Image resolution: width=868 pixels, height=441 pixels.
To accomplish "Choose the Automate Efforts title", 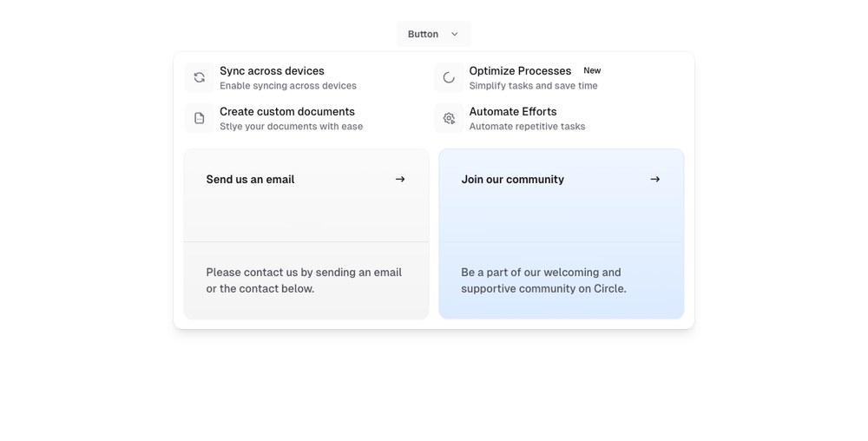I will (513, 112).
